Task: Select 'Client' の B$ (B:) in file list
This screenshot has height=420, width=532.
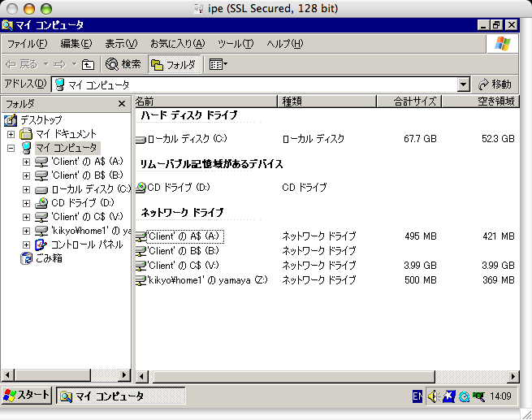Action: pos(184,251)
